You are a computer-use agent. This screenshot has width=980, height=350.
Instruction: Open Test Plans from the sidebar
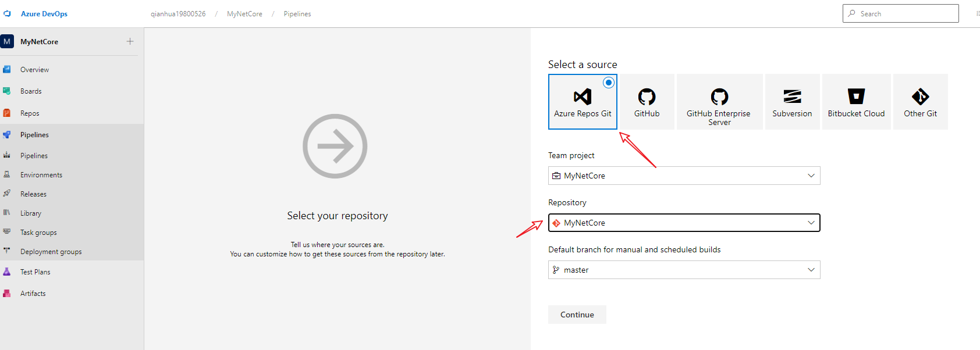[35, 272]
